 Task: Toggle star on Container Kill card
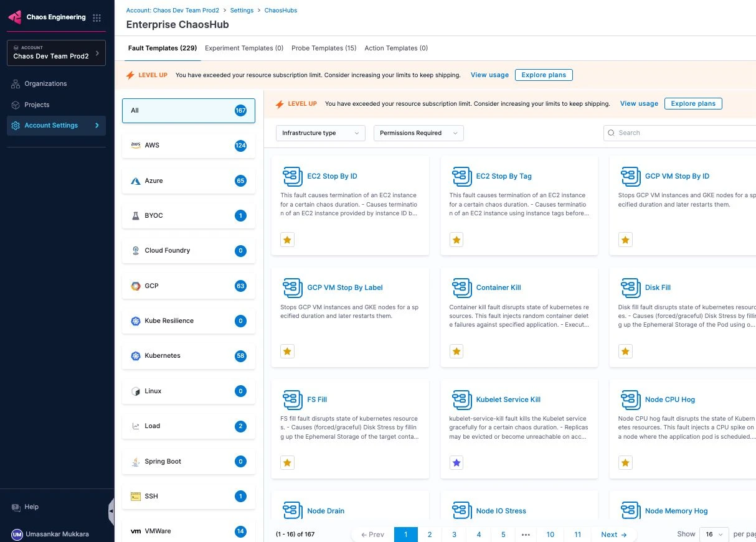(456, 351)
